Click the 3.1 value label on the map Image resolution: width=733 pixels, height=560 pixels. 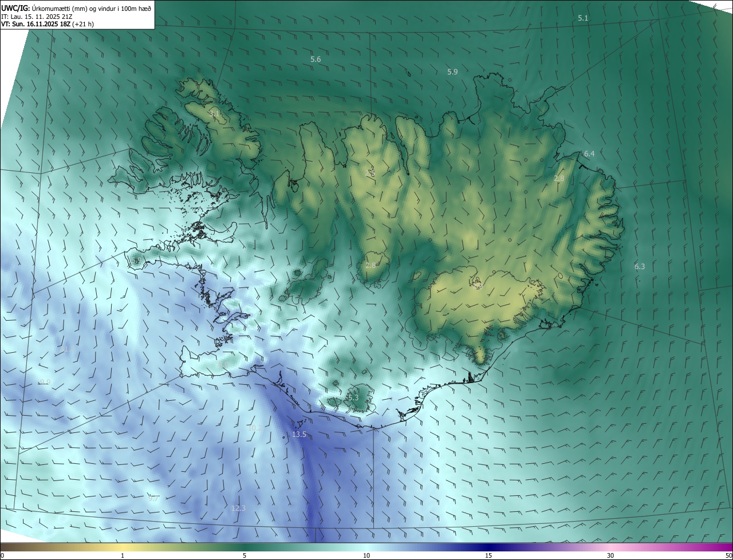click(215, 114)
